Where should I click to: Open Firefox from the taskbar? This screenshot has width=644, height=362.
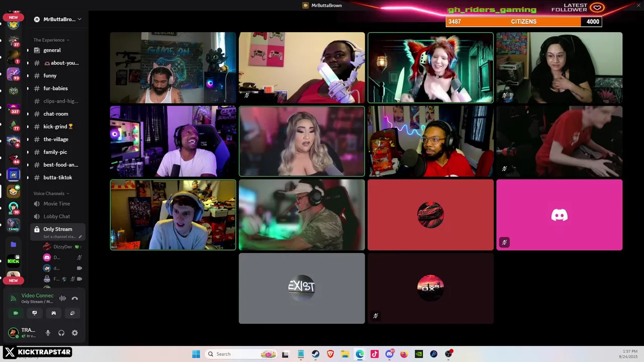404,354
